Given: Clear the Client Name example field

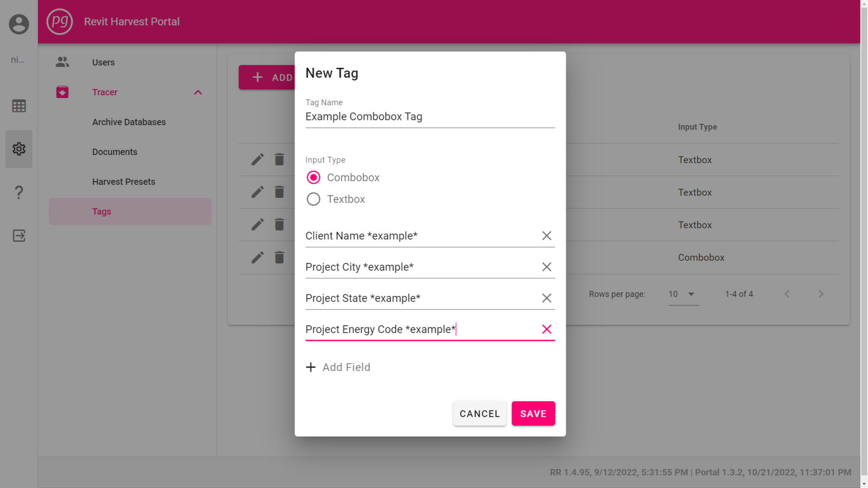Looking at the screenshot, I should click(546, 235).
